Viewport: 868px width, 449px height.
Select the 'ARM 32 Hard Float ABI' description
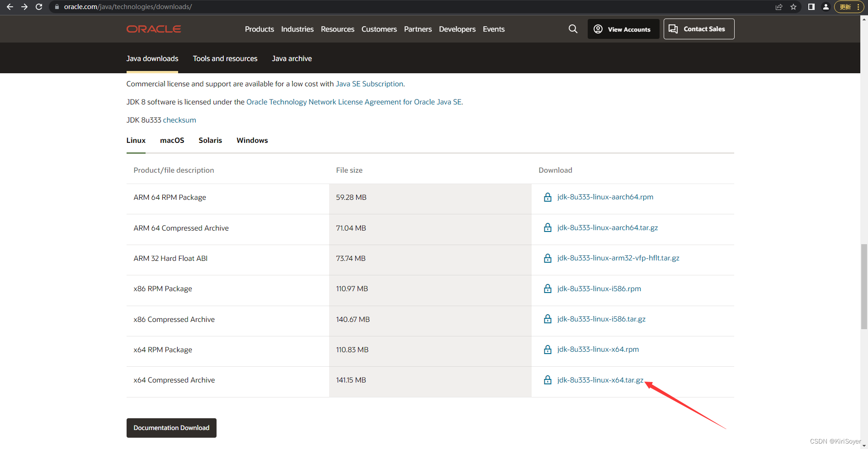coord(170,259)
